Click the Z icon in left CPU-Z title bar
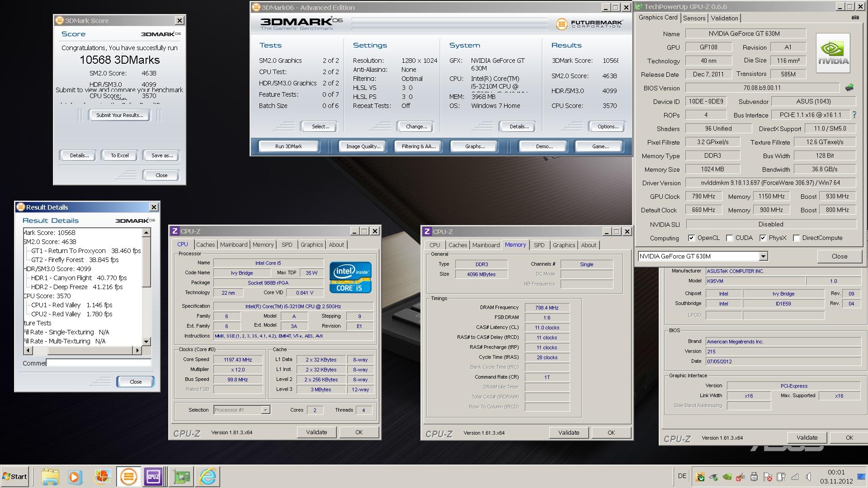The image size is (868, 488). [x=175, y=231]
